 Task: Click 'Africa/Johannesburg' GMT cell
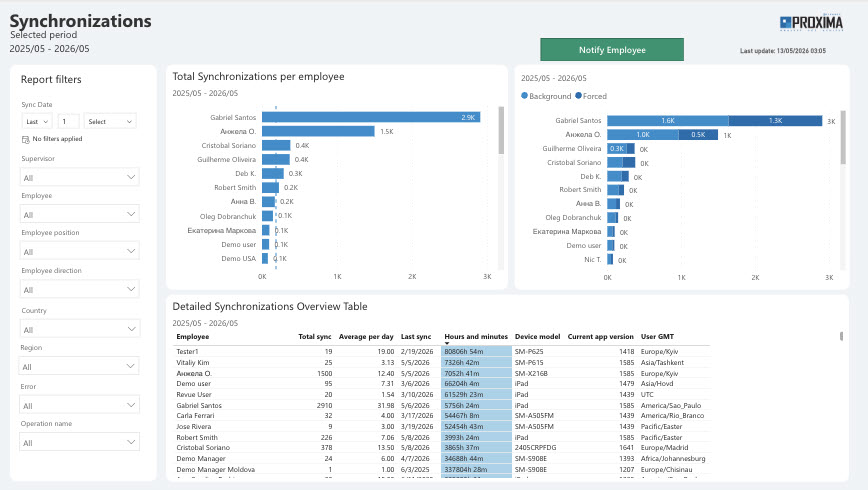[x=673, y=459]
